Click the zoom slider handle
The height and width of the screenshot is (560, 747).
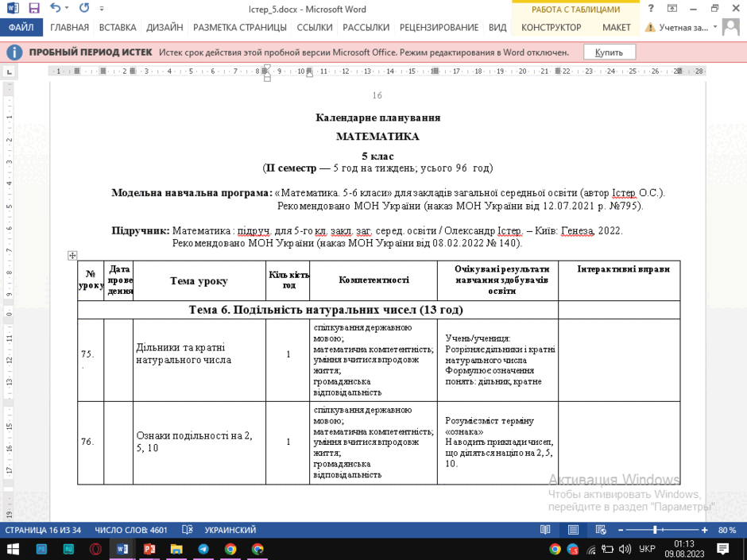coord(656,530)
